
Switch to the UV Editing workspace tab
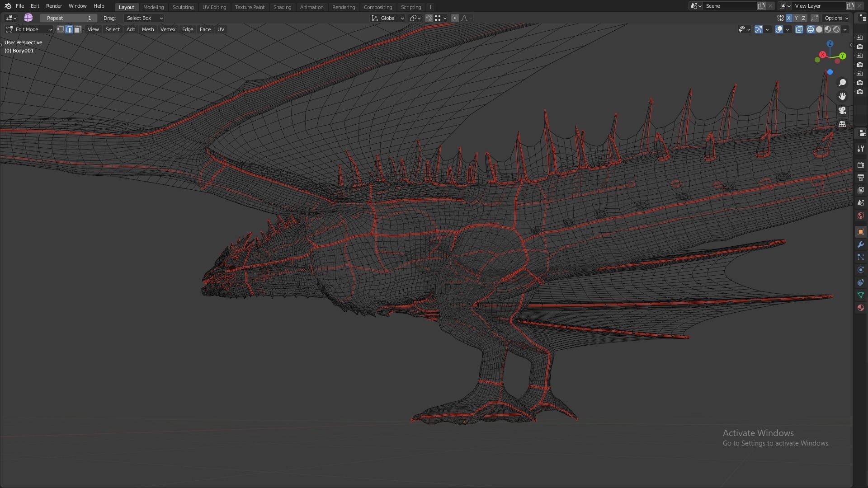coord(214,7)
